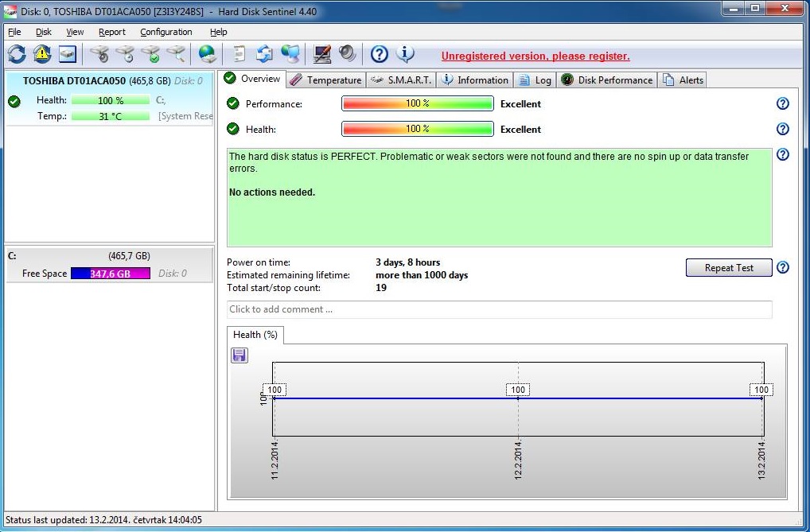Image resolution: width=810 pixels, height=532 pixels.
Task: Click help icon next to Repeat Test
Action: (782, 268)
